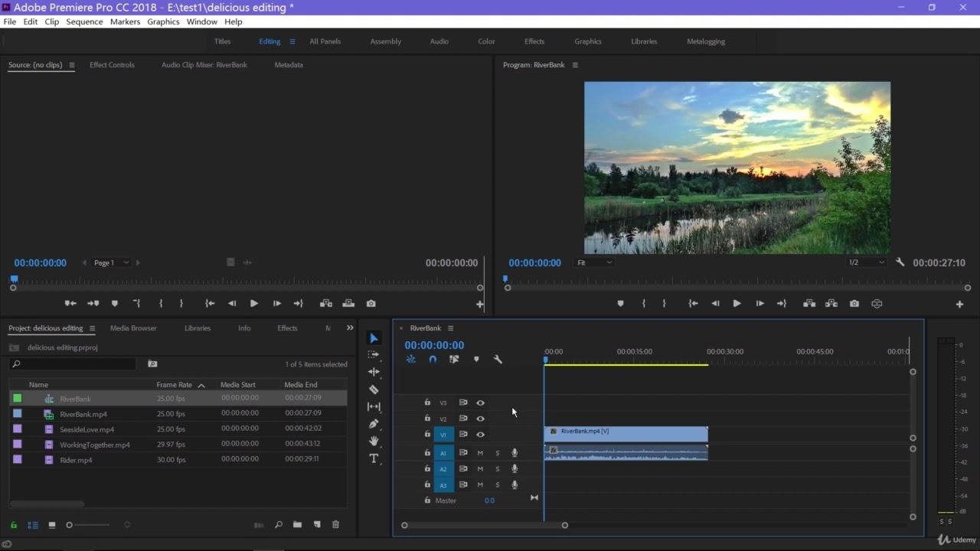The height and width of the screenshot is (551, 980).
Task: Switch Project panel to icon view
Action: click(x=52, y=525)
